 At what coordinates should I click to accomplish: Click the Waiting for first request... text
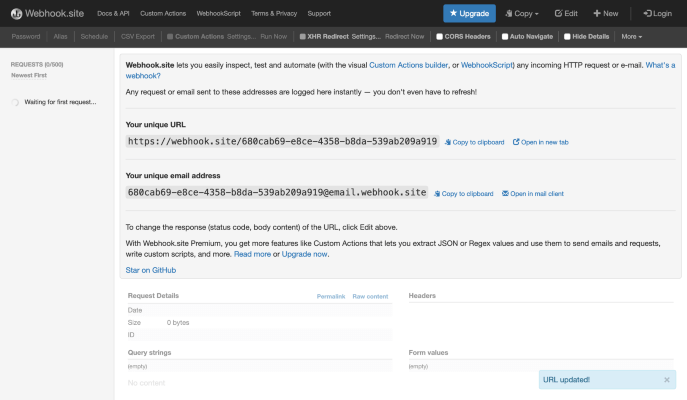click(60, 102)
